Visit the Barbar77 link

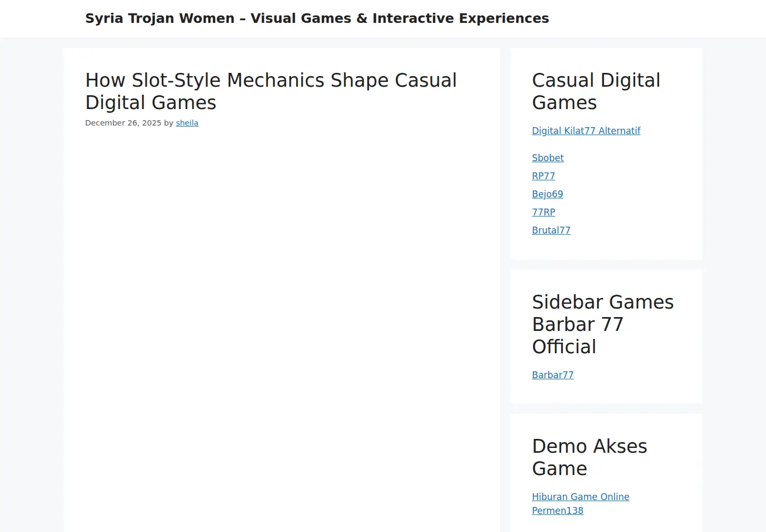click(x=553, y=375)
